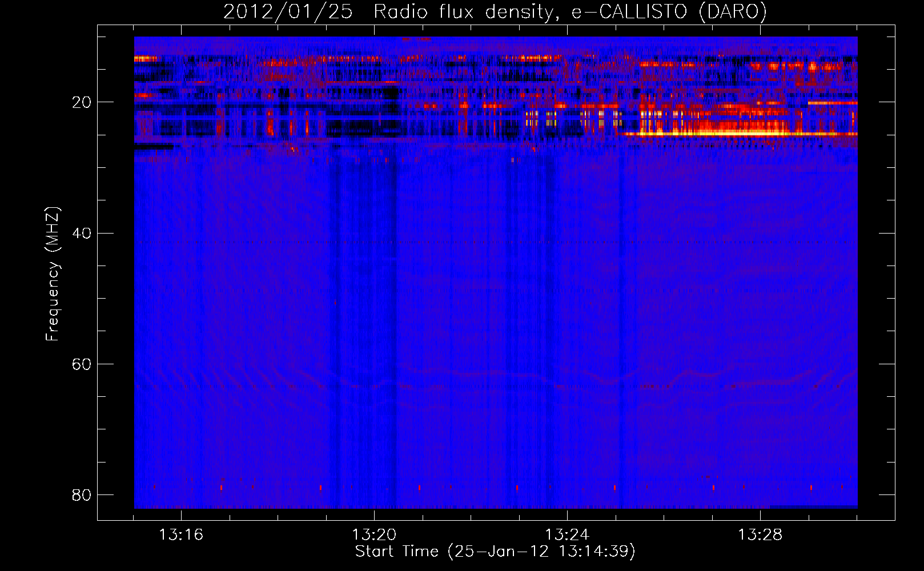The image size is (924, 571).
Task: Click the 40 MHz frequency tick label
Action: pyautogui.click(x=82, y=233)
